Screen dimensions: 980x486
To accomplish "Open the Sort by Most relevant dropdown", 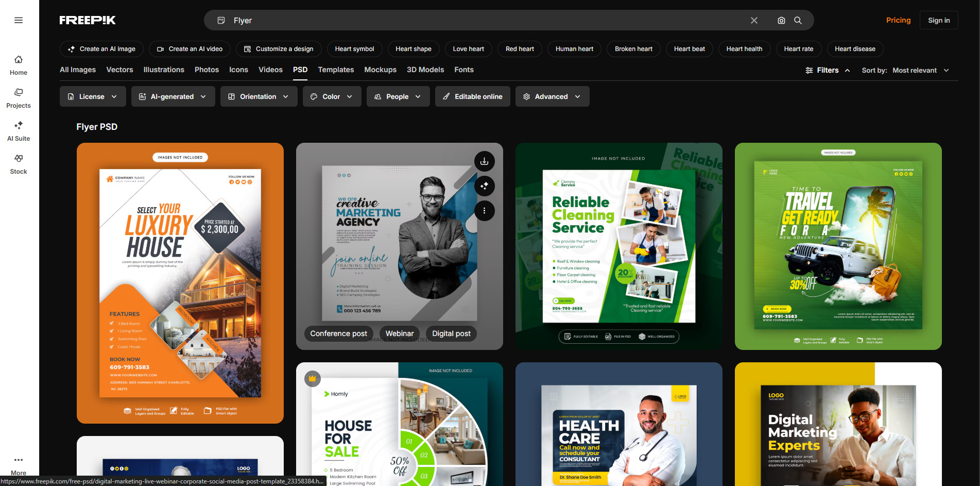I will click(x=921, y=70).
